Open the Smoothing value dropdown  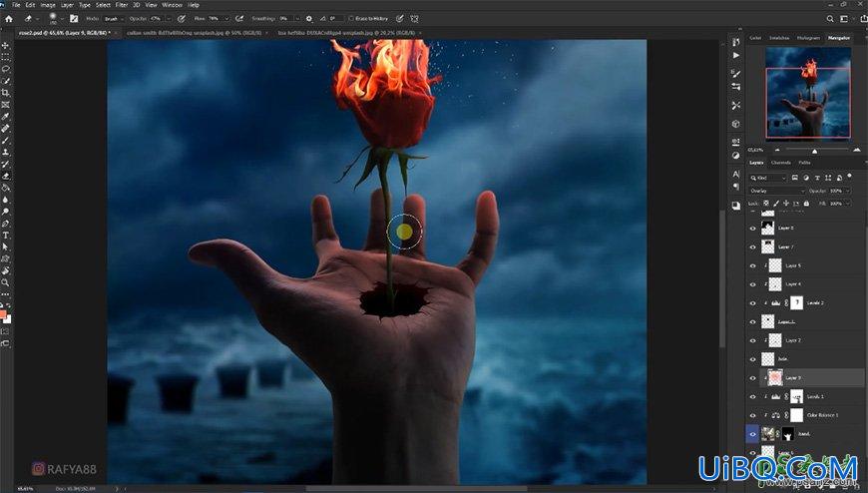[297, 18]
